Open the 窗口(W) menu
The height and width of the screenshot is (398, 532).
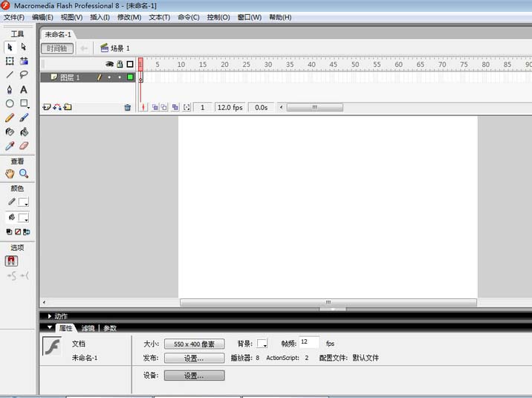[x=250, y=17]
